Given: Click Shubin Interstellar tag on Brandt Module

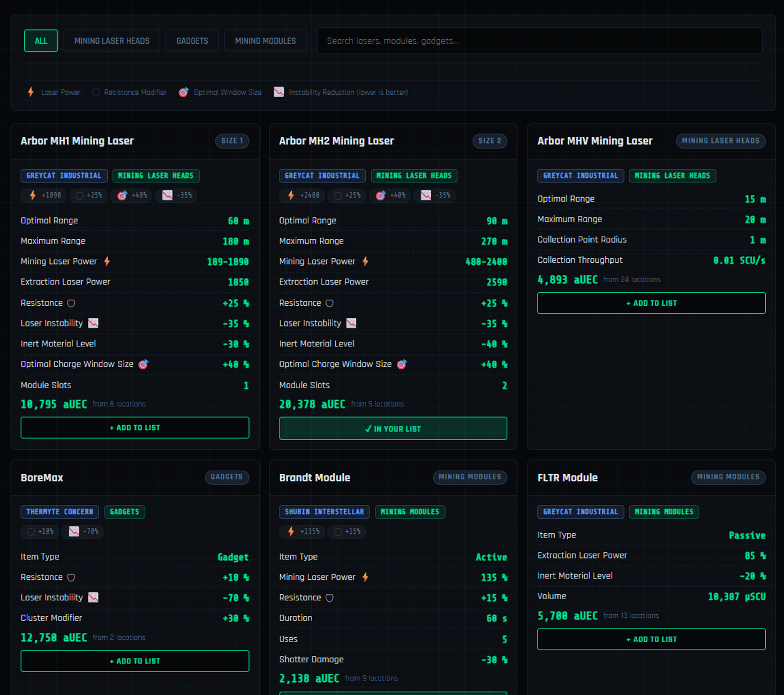Looking at the screenshot, I should coord(325,512).
